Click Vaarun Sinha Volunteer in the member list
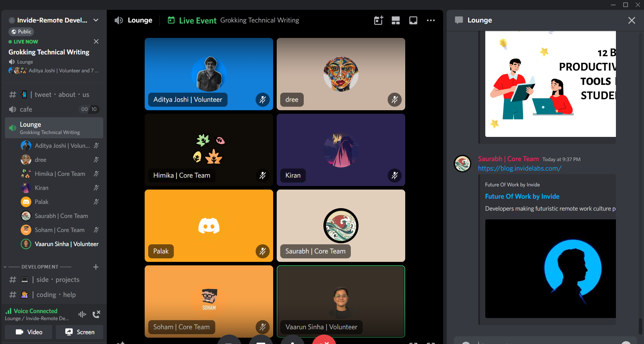 60,244
